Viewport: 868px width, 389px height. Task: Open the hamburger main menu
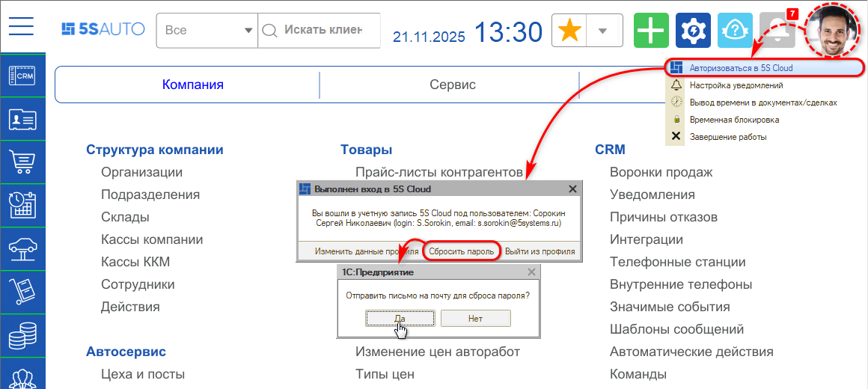click(21, 26)
